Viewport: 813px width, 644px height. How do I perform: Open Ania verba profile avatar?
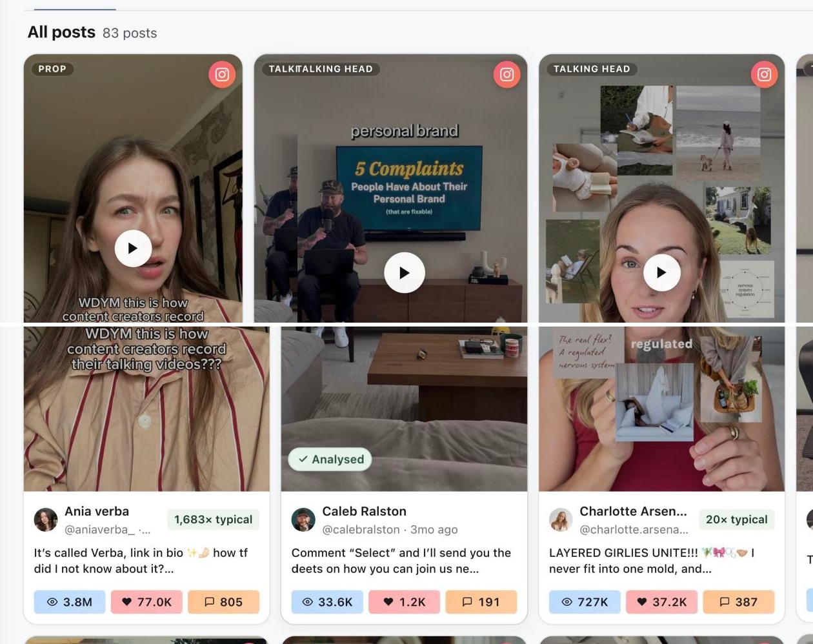click(46, 519)
